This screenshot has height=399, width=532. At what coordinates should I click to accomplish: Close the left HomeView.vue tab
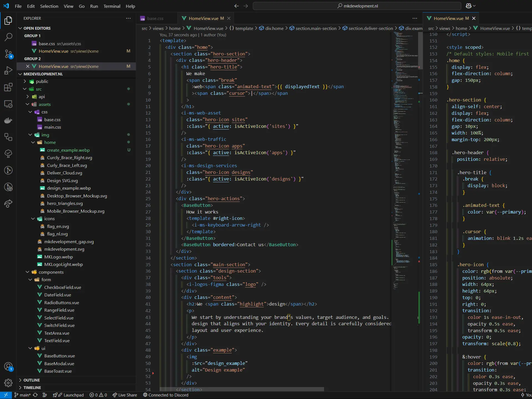(x=229, y=18)
